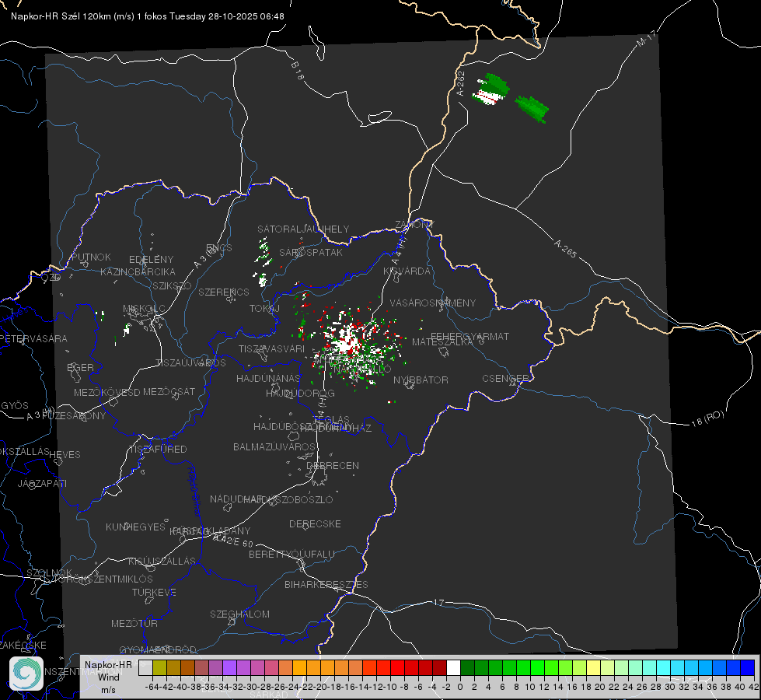The height and width of the screenshot is (700, 761).
Task: Click the M-17 road label
Action: point(646,38)
